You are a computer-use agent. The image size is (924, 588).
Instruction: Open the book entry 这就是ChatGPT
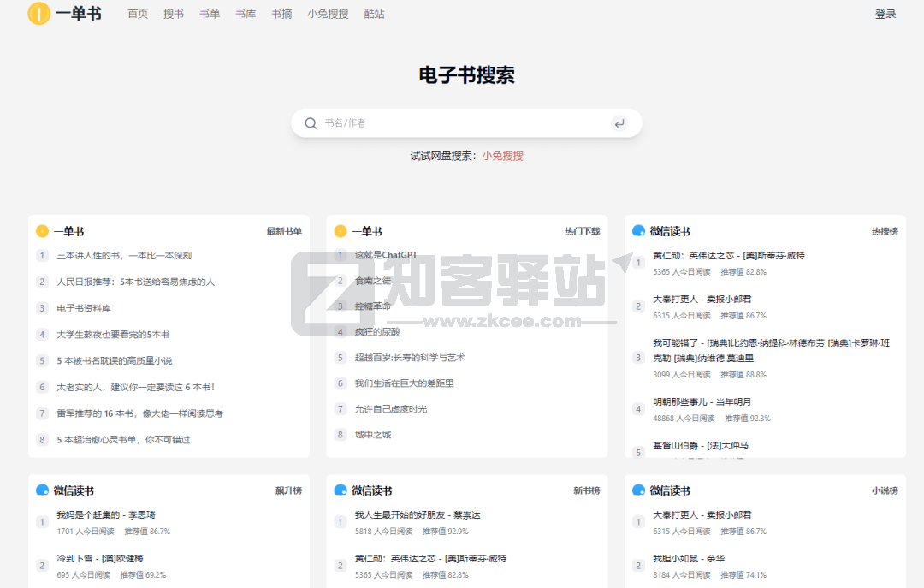[x=387, y=255]
